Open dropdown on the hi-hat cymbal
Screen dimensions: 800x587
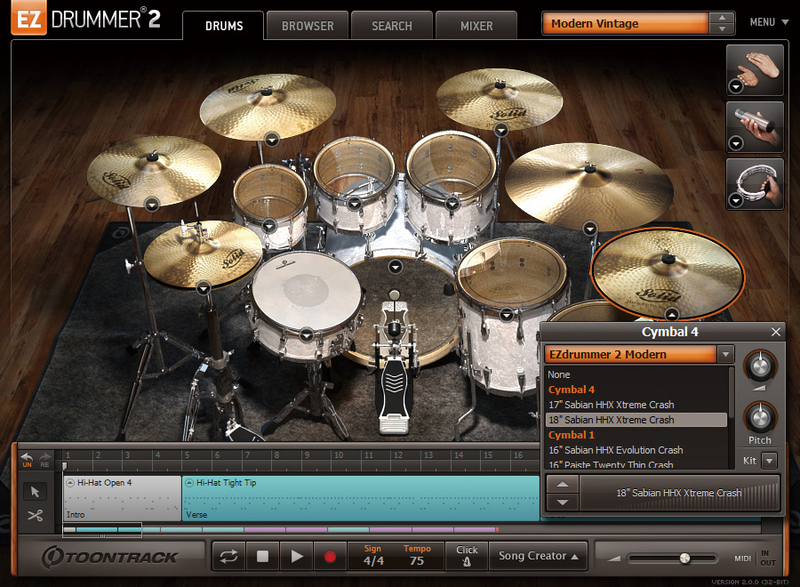tap(204, 289)
